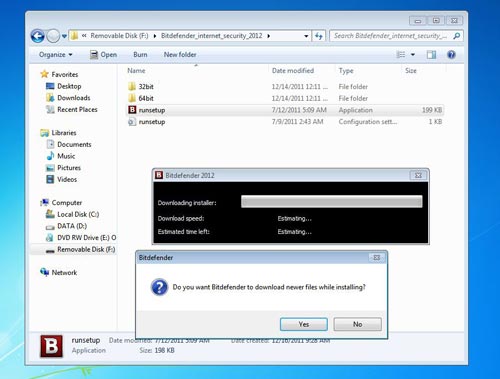Open Downloads in the navigation pane
This screenshot has width=500, height=379.
(68, 98)
